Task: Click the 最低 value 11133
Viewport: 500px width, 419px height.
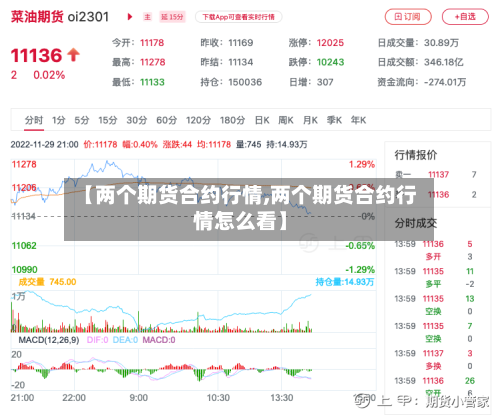Action: [x=152, y=82]
